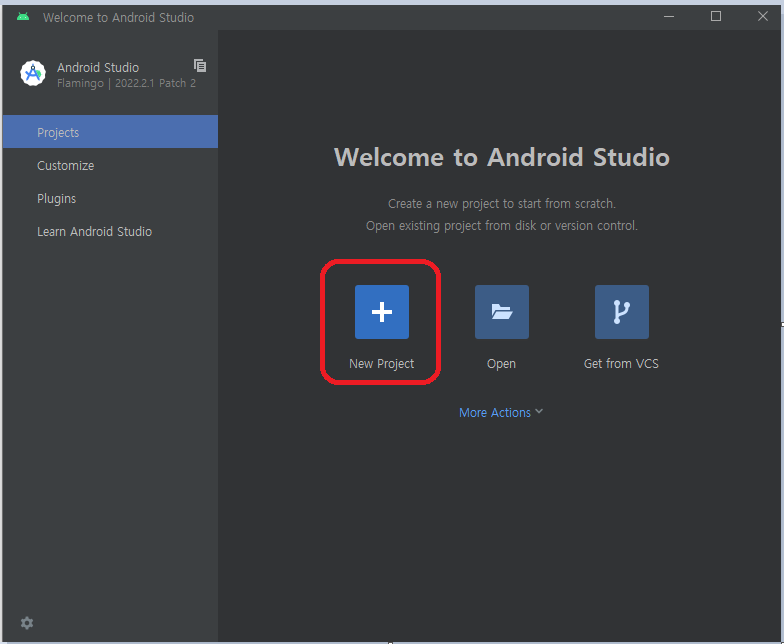Click 'Open existing project from disk or version control.' text
784x644 pixels.
click(x=502, y=226)
